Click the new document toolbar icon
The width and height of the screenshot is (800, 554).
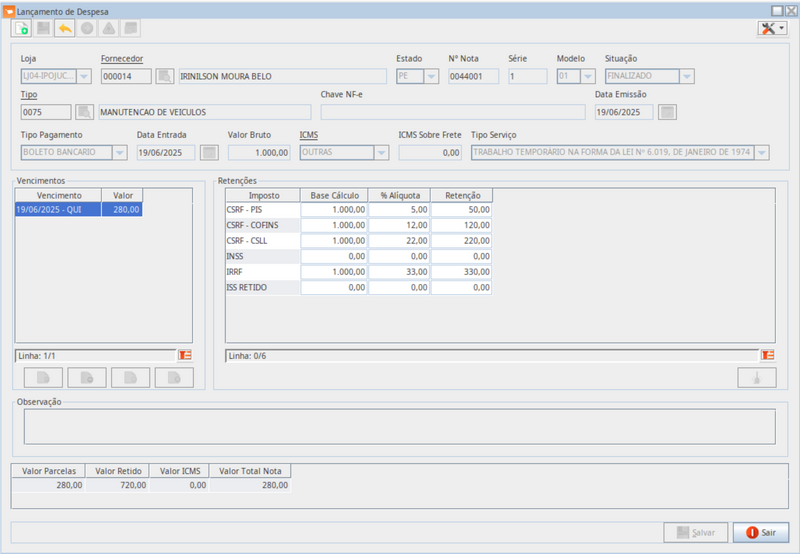22,28
